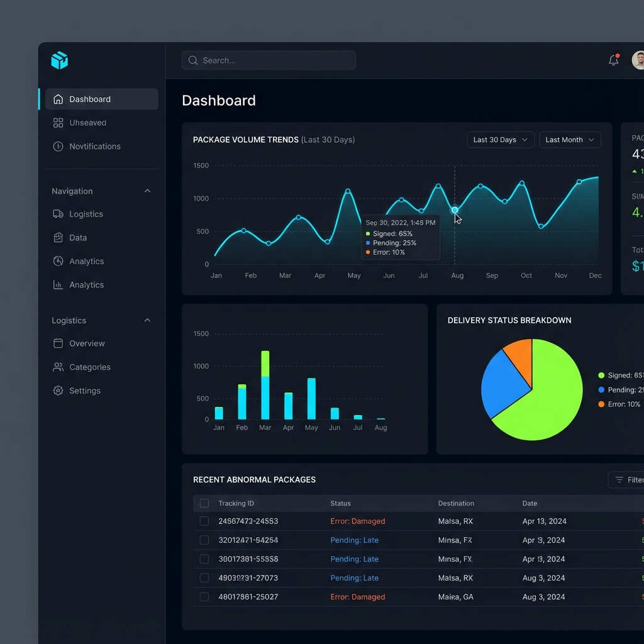The image size is (644, 644).
Task: Click the Dashboard home icon
Action: pyautogui.click(x=58, y=99)
